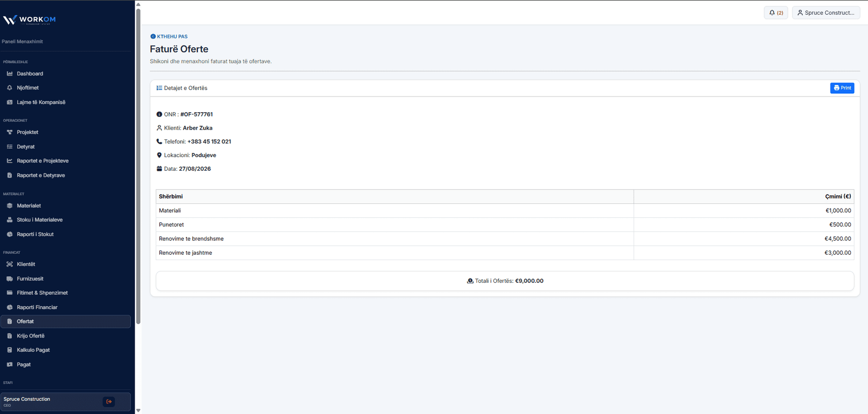The width and height of the screenshot is (868, 414).
Task: Click the Njoftimet bell icon in sidebar
Action: 10,88
